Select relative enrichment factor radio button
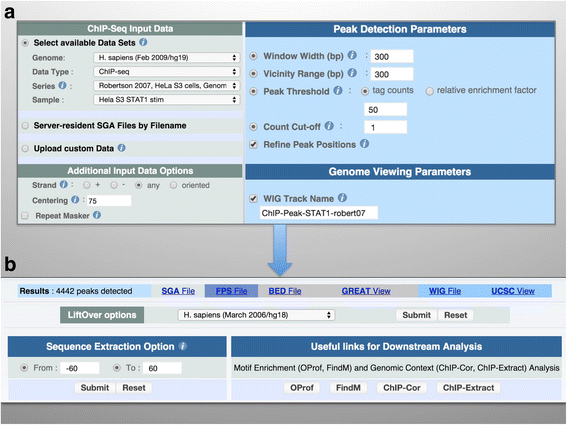This screenshot has height=425, width=567. [429, 91]
